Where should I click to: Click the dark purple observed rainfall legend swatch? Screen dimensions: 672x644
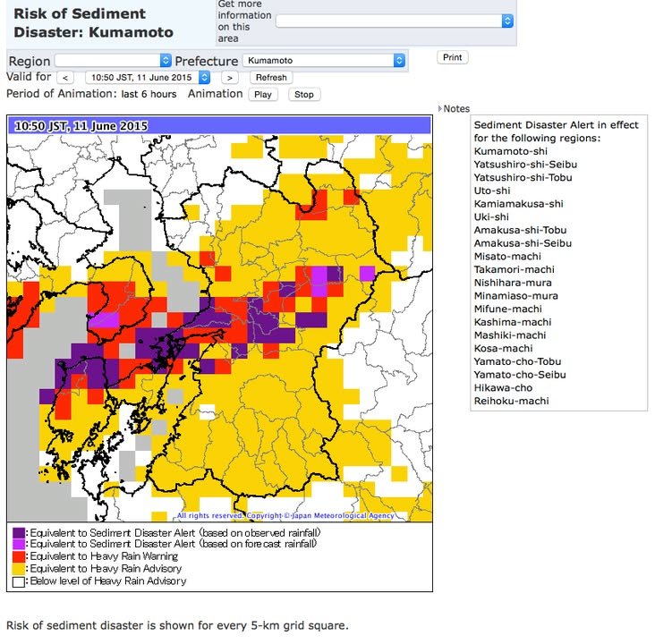[18, 533]
